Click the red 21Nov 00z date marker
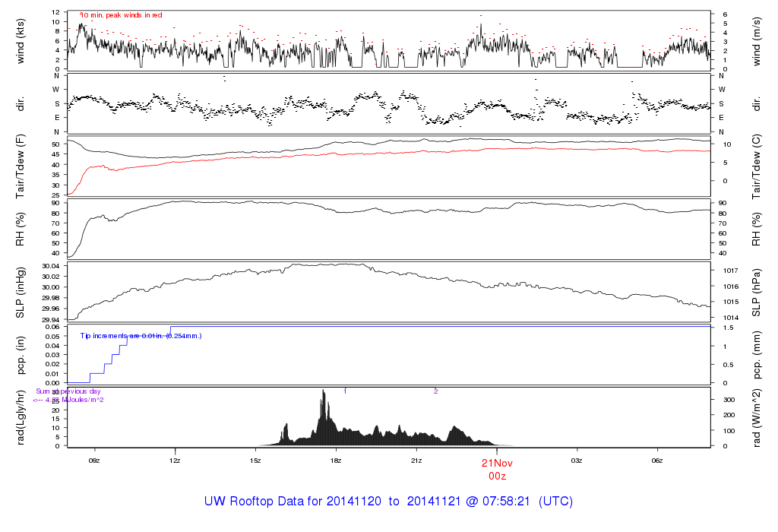The image size is (778, 532). click(x=496, y=468)
